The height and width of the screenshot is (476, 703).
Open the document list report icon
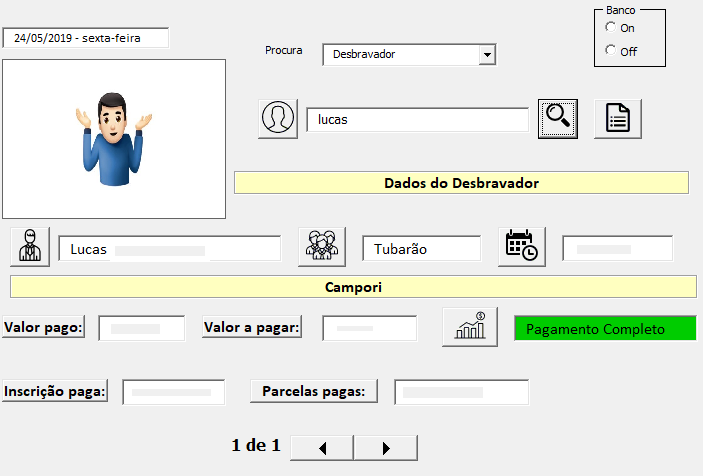coord(618,119)
